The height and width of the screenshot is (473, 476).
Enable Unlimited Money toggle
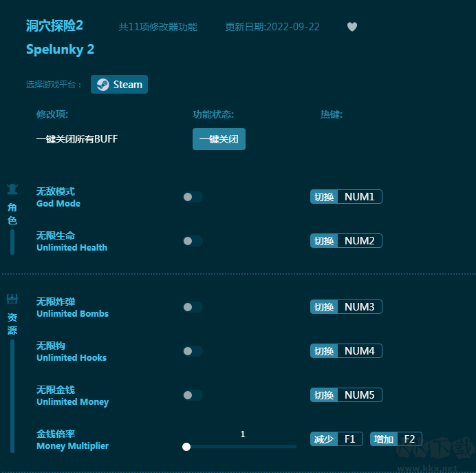point(193,395)
